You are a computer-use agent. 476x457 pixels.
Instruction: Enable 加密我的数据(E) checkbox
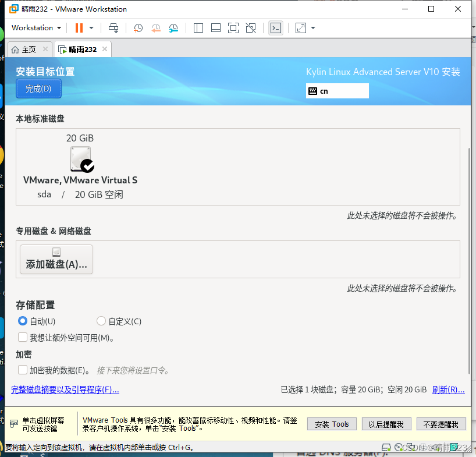point(23,370)
